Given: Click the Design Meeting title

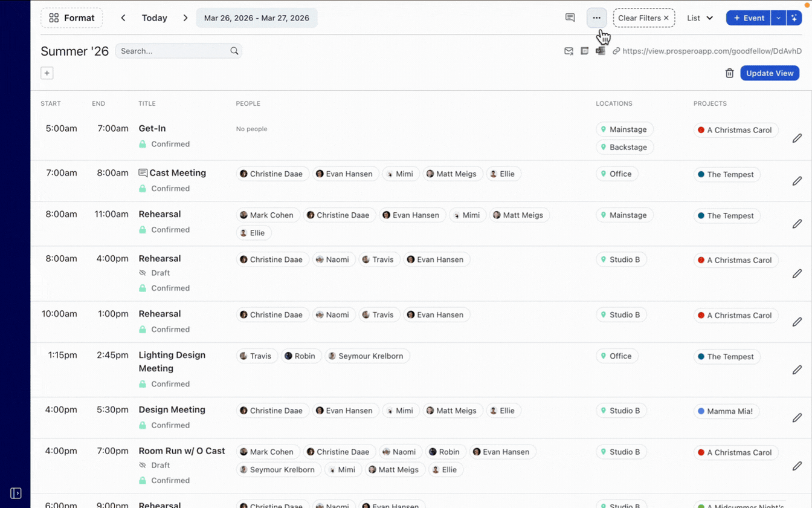Looking at the screenshot, I should tap(172, 409).
